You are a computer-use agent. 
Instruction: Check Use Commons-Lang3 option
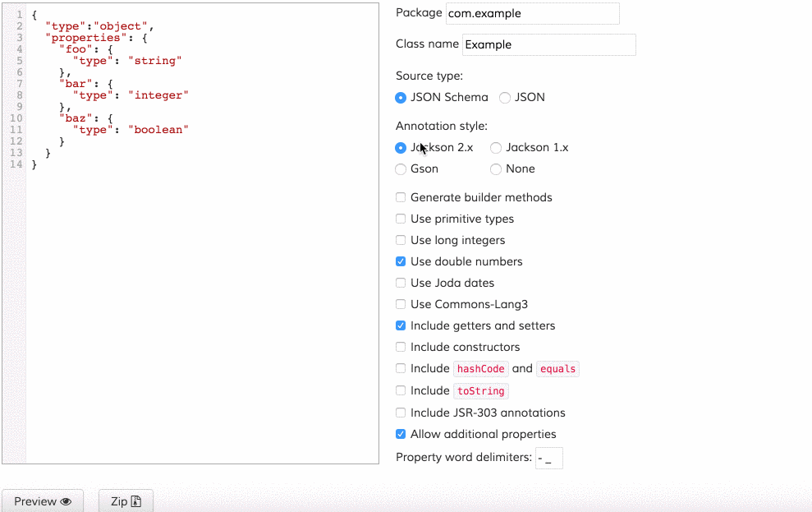(x=401, y=304)
